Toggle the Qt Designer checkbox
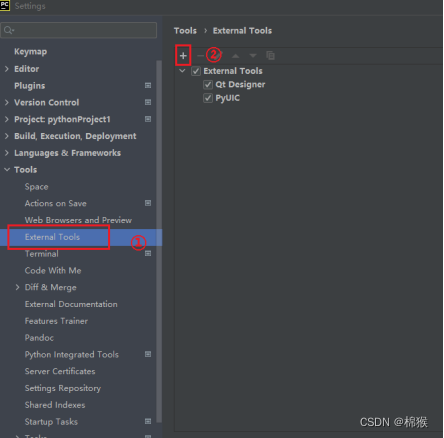 click(208, 85)
